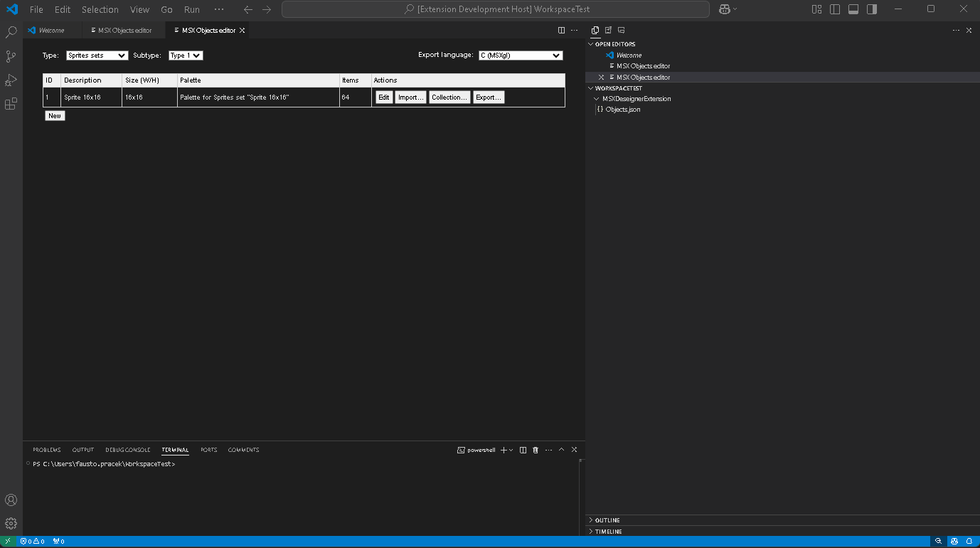Viewport: 980px width, 548px height.
Task: Switch to the Debug Console tab
Action: 128,450
